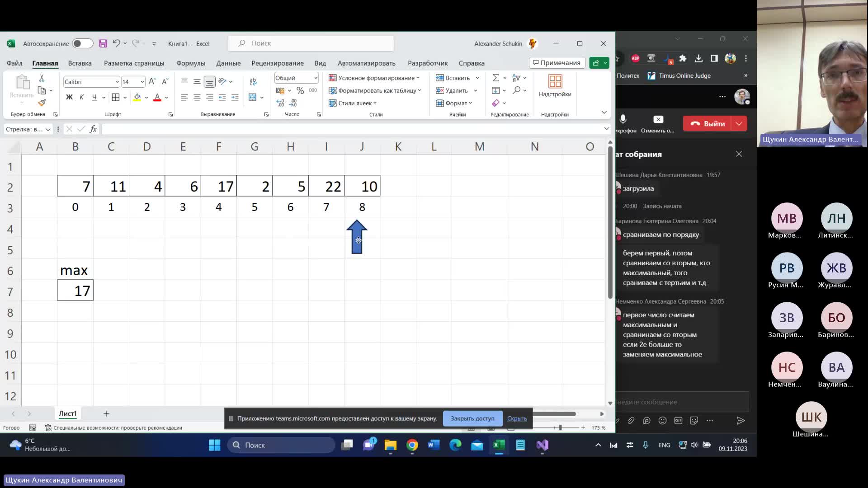Click the insert function fx icon
The height and width of the screenshot is (488, 868).
pos(93,129)
